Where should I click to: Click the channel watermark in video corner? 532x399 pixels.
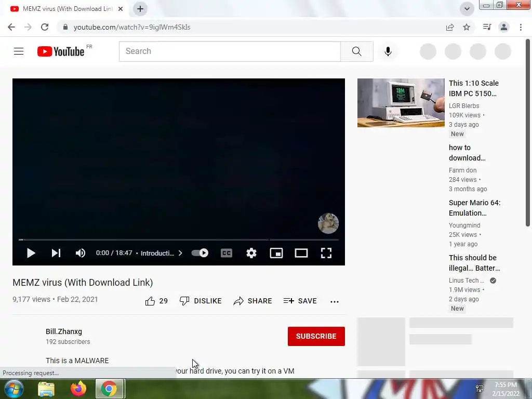point(328,223)
